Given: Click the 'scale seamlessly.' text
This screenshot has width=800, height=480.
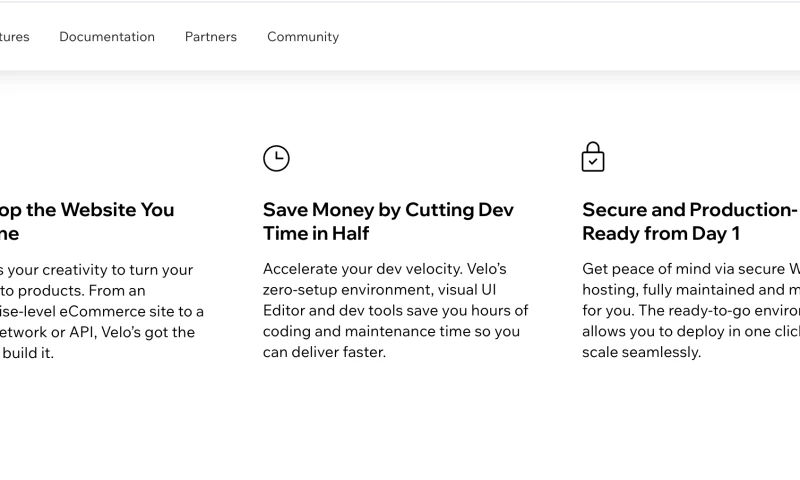Looking at the screenshot, I should [x=641, y=352].
